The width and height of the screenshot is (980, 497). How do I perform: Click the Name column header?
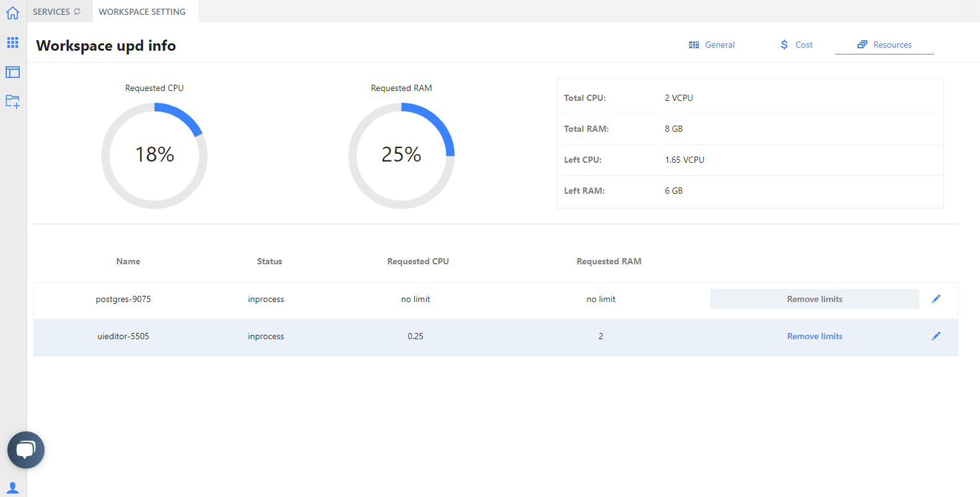tap(128, 261)
